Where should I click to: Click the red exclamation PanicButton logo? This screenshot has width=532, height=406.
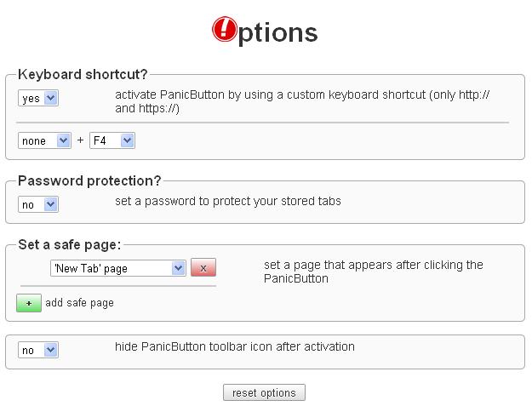pos(225,31)
